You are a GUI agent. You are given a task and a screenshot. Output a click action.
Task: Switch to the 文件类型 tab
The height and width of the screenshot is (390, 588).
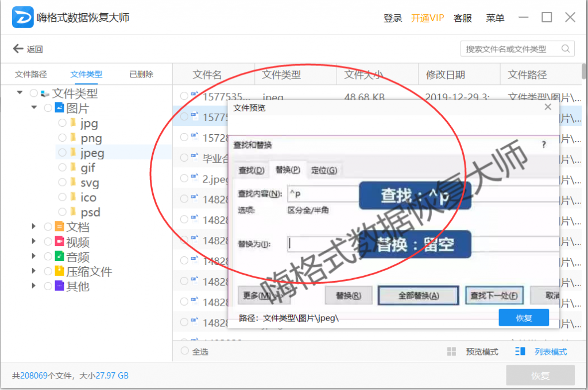point(86,74)
